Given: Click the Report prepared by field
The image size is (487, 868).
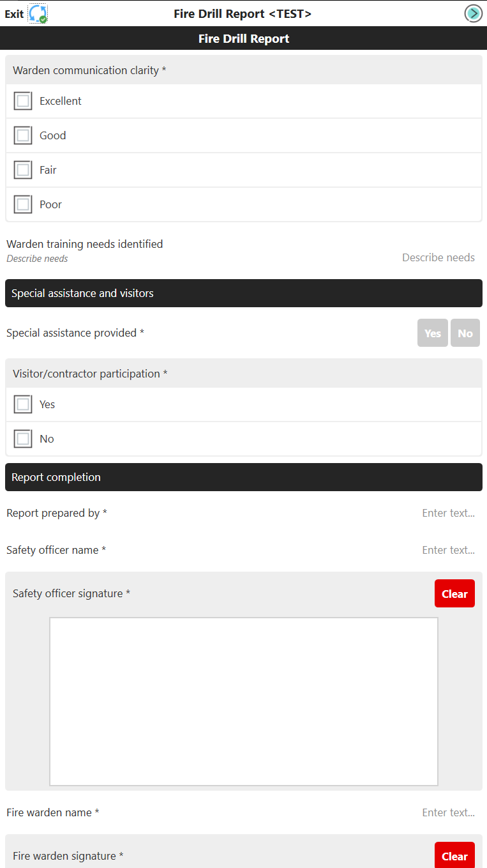Looking at the screenshot, I should point(449,513).
